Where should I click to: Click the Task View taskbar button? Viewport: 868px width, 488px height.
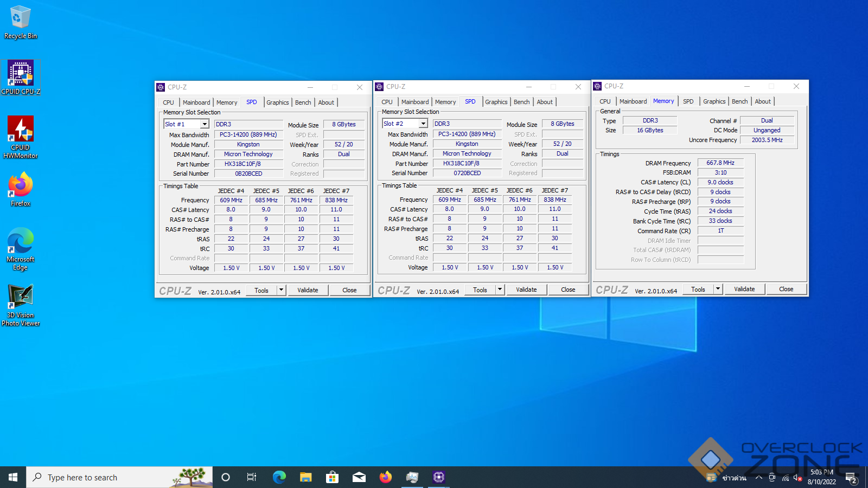coord(252,477)
